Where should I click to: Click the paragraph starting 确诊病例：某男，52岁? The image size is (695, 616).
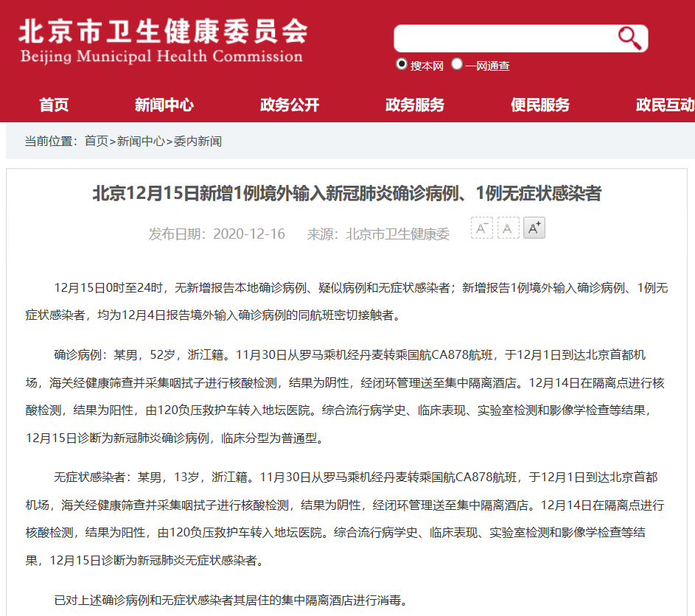346,396
